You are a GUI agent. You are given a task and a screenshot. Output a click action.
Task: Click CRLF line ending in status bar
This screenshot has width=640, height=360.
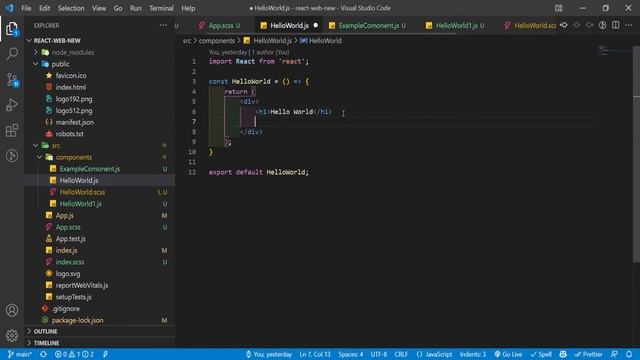pos(401,354)
